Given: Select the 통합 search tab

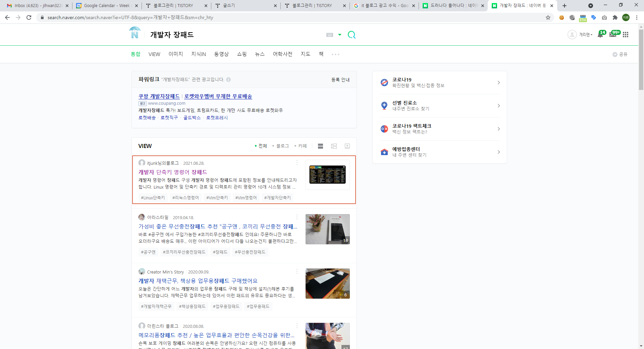Looking at the screenshot, I should pyautogui.click(x=136, y=54).
